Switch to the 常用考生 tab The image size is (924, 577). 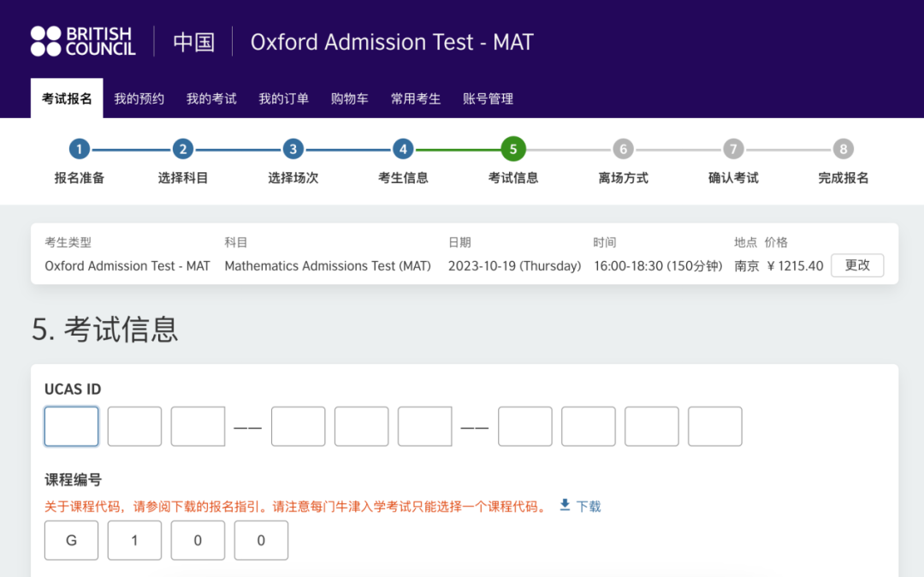pos(416,98)
